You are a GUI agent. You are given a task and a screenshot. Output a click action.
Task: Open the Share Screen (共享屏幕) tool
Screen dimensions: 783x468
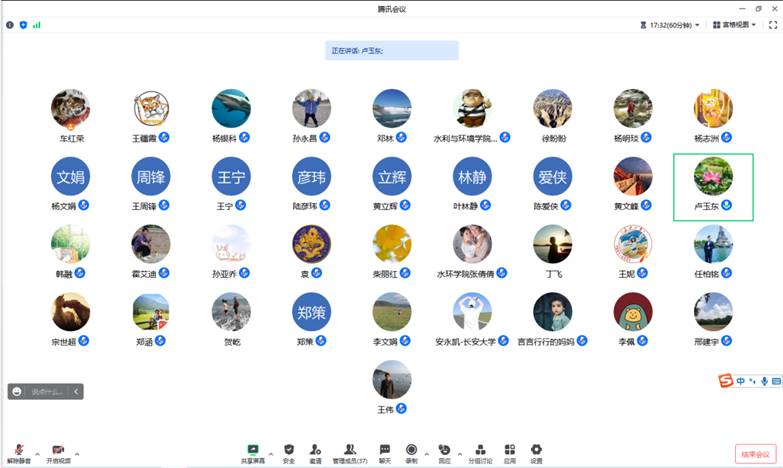point(254,453)
